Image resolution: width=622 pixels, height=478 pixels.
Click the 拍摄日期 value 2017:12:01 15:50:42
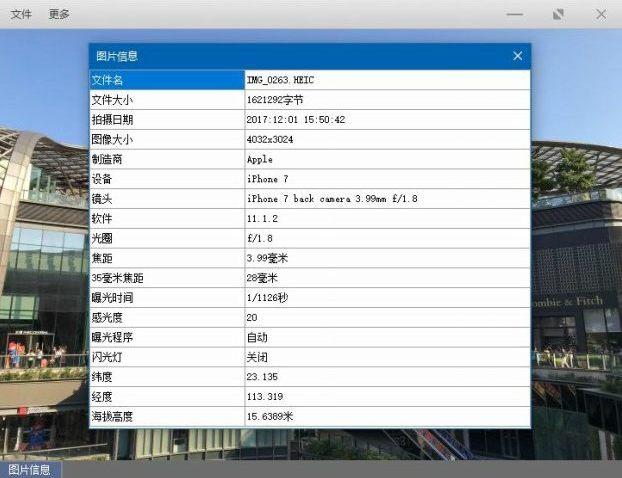click(x=295, y=120)
